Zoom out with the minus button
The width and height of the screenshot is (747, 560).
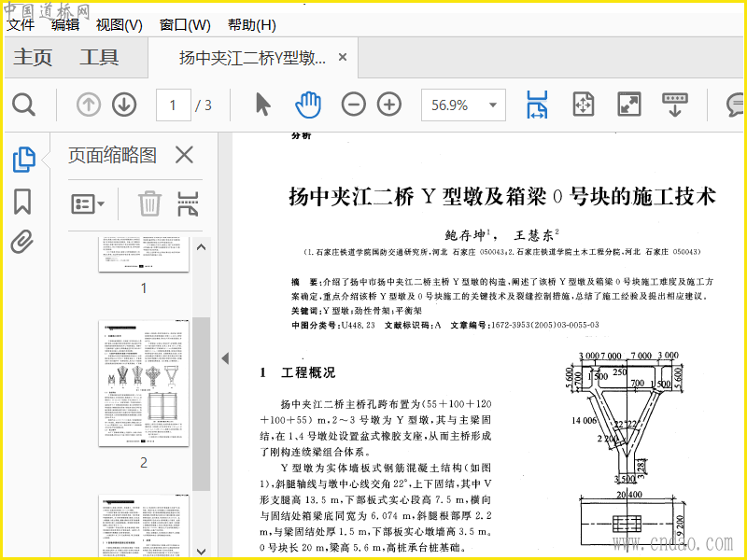(x=354, y=105)
